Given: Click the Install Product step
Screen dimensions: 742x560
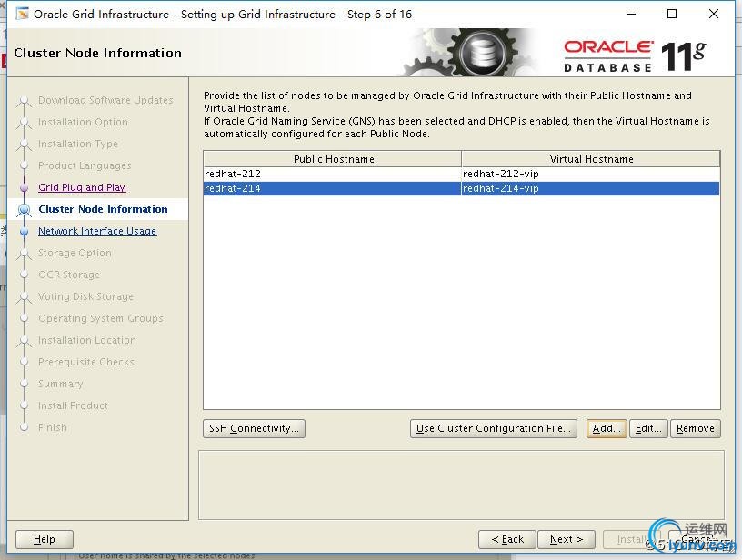Looking at the screenshot, I should point(73,405).
